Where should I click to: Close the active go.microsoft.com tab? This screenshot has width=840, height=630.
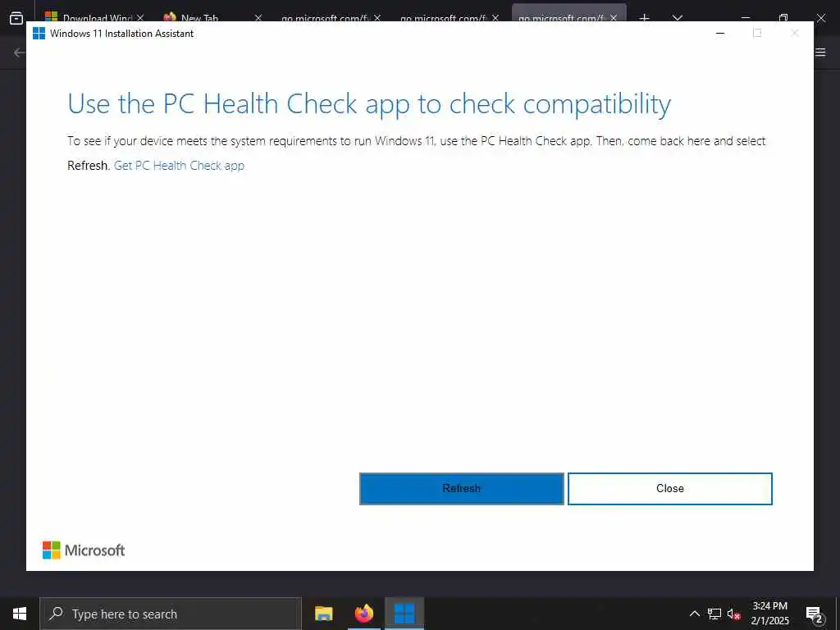pos(614,18)
